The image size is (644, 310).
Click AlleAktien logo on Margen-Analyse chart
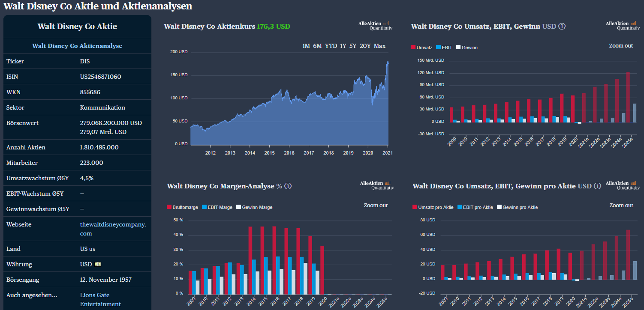377,185
